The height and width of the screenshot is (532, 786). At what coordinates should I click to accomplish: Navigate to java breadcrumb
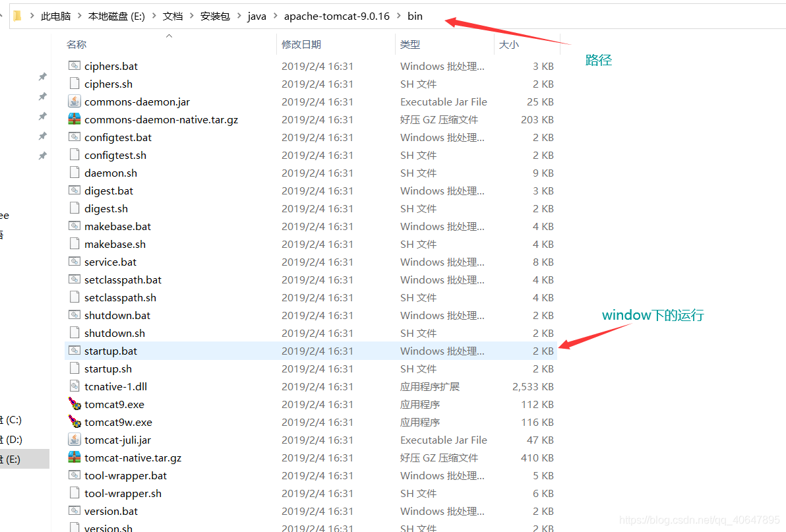(257, 16)
